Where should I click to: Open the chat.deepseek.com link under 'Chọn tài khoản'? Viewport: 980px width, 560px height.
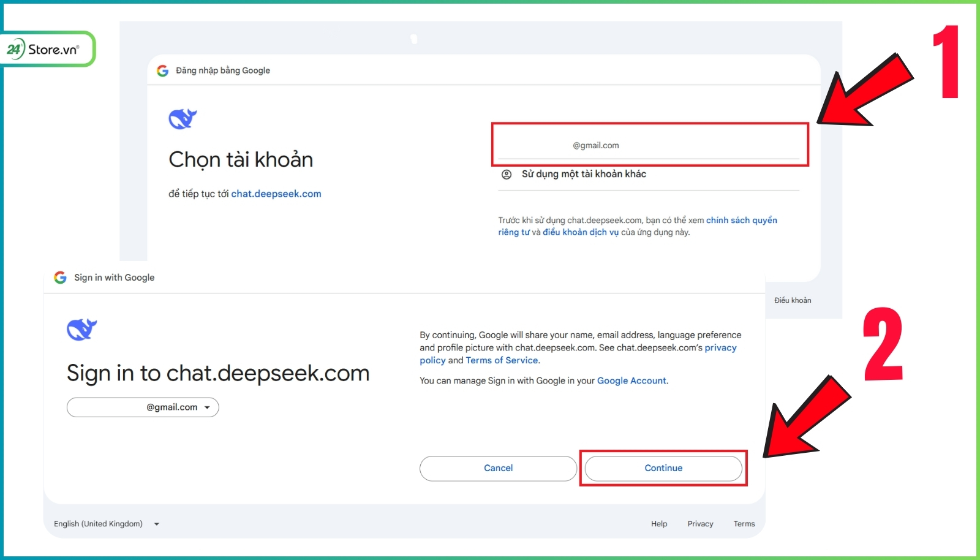276,194
